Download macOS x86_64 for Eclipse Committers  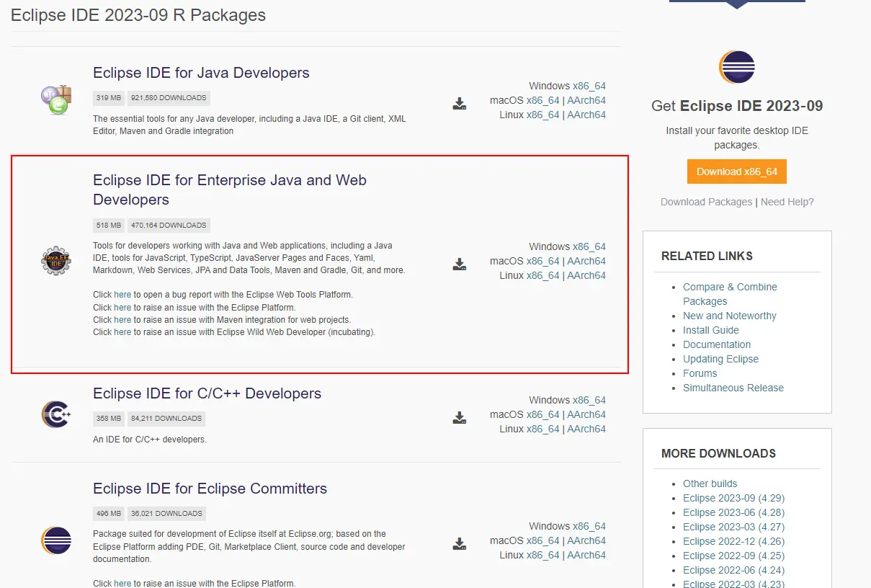(543, 540)
